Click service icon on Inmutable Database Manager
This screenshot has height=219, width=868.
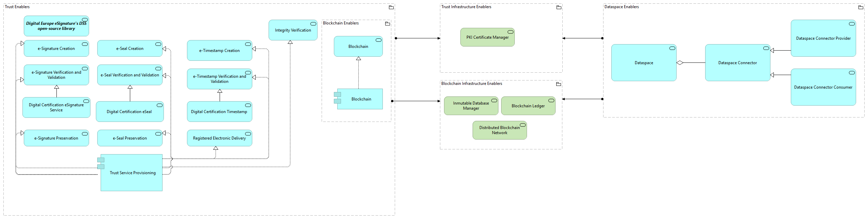(494, 101)
